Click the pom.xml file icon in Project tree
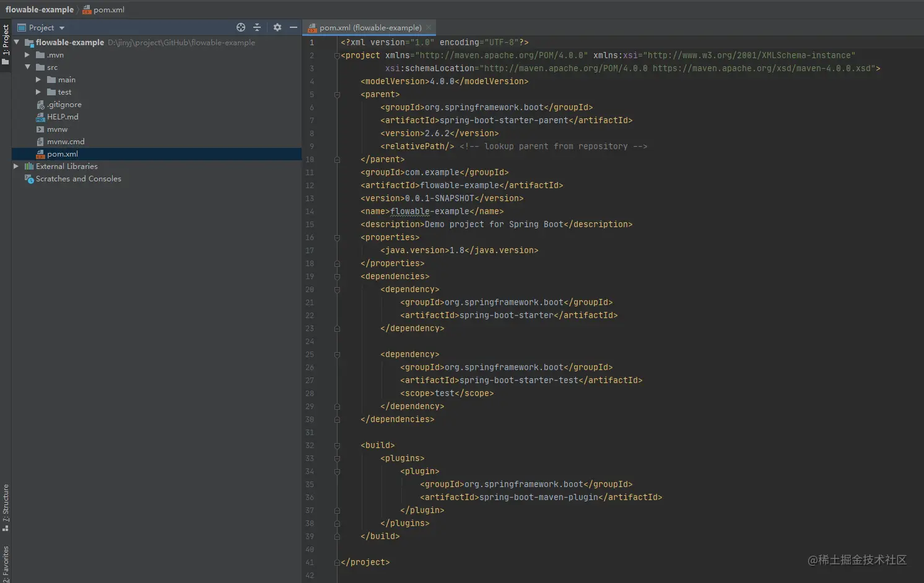This screenshot has height=583, width=924. [39, 153]
